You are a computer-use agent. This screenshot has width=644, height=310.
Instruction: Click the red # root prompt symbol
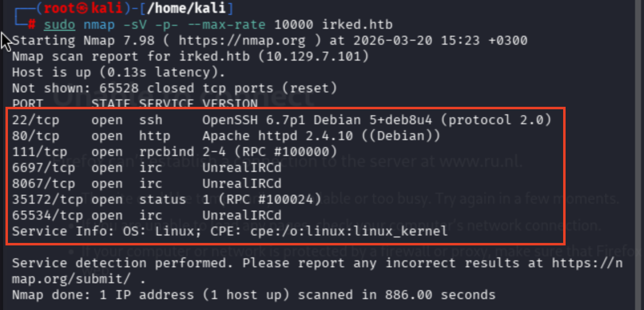click(32, 25)
